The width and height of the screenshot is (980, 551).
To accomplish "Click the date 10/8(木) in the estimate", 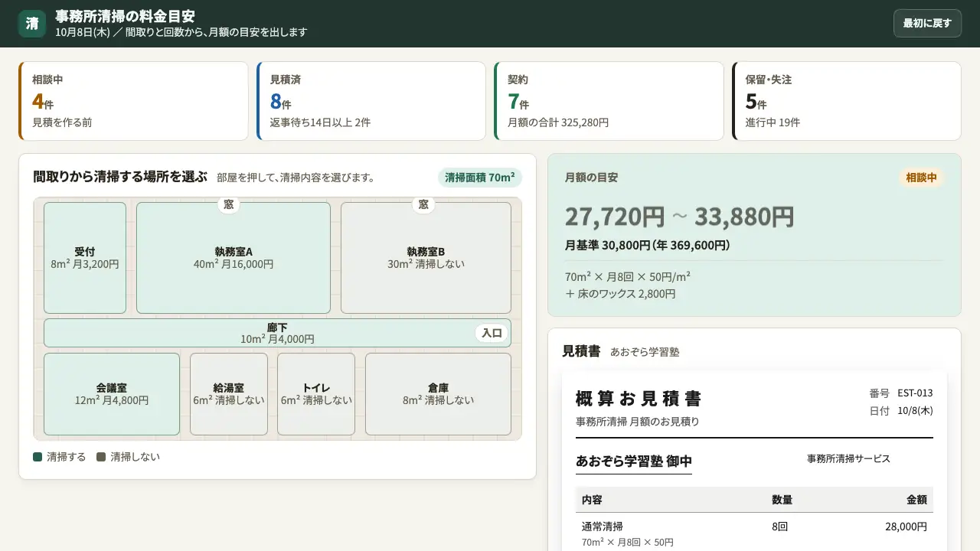I will pos(915,411).
